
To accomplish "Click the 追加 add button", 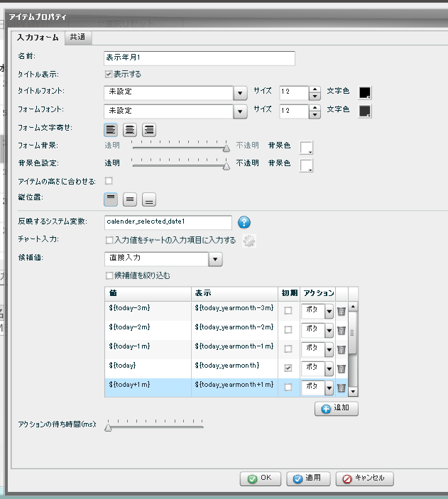I will [x=337, y=409].
